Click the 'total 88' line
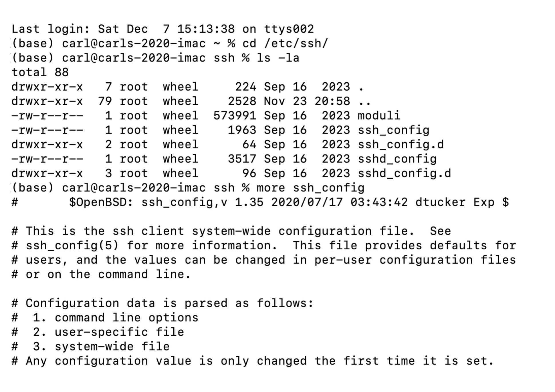 (x=40, y=72)
